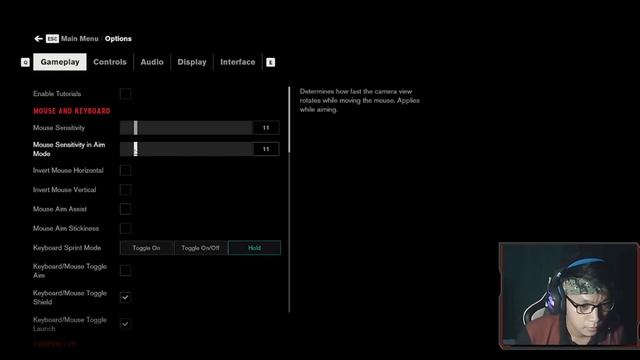Click the Keyboard Sprint Mode label
The height and width of the screenshot is (360, 640).
coord(67,248)
